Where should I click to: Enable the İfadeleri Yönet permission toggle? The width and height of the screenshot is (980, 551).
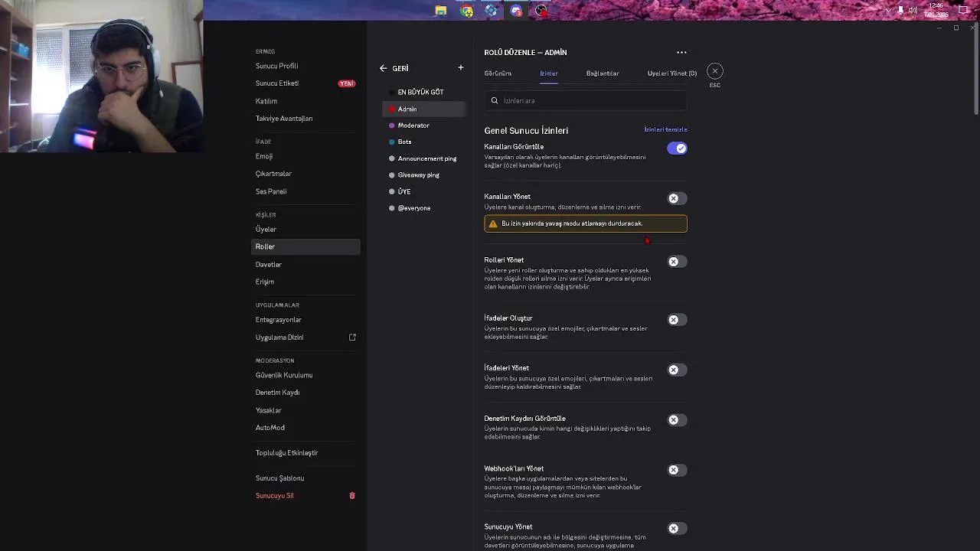[677, 370]
